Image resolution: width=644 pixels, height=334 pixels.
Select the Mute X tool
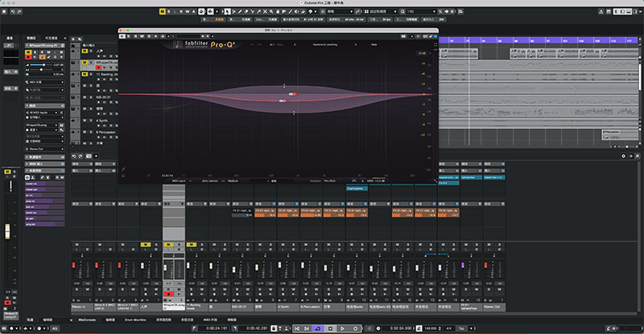[x=265, y=11]
